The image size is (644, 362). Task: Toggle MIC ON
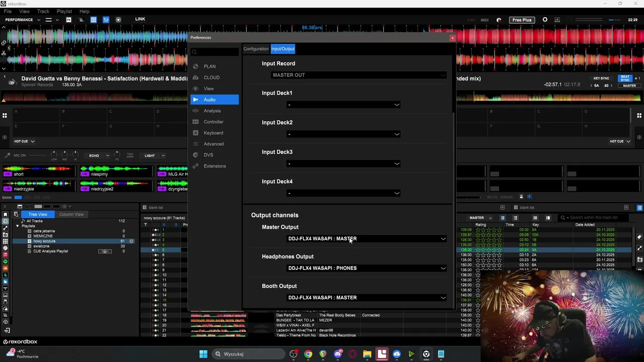pyautogui.click(x=20, y=155)
